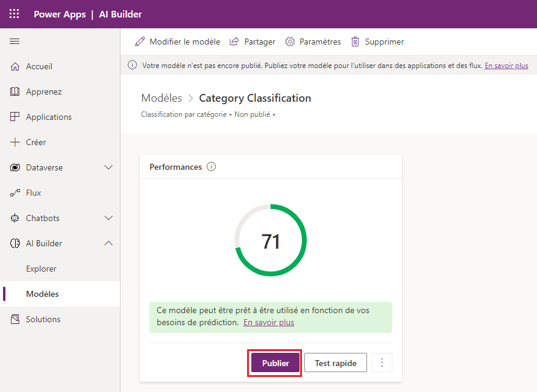The height and width of the screenshot is (392, 537).
Task: Click Partager in the toolbar
Action: [253, 42]
